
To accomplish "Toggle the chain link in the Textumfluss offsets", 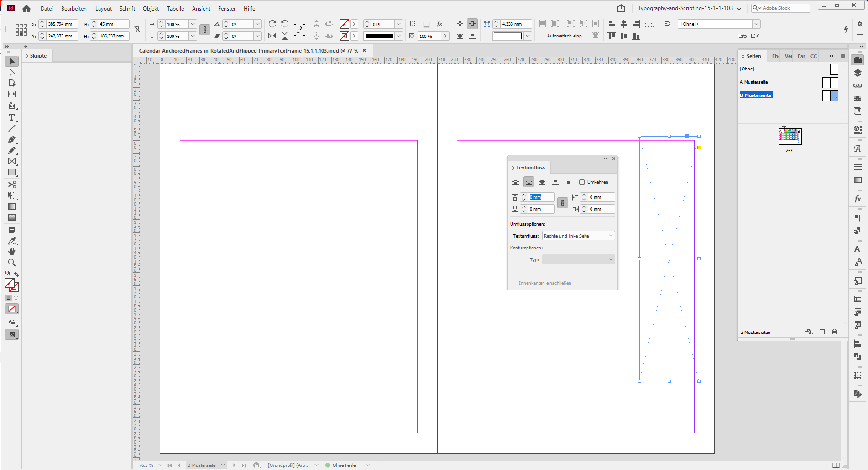I will (x=562, y=203).
